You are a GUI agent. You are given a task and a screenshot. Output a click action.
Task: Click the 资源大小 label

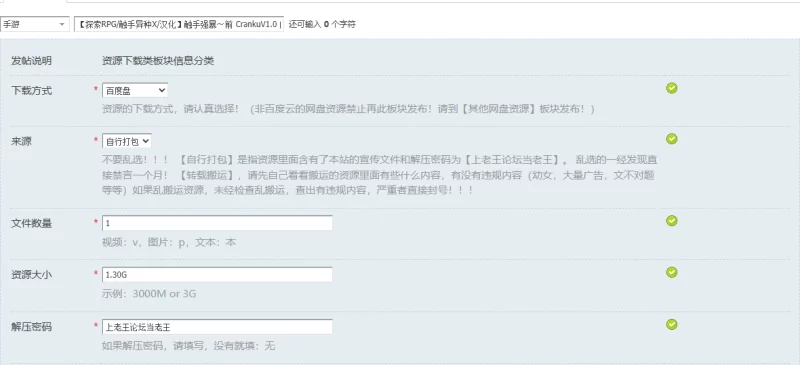coord(32,275)
